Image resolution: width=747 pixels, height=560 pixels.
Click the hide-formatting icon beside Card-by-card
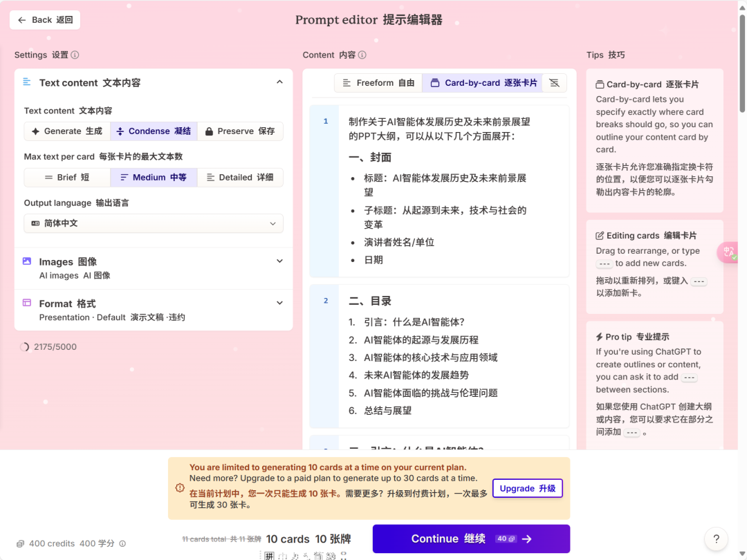tap(554, 83)
